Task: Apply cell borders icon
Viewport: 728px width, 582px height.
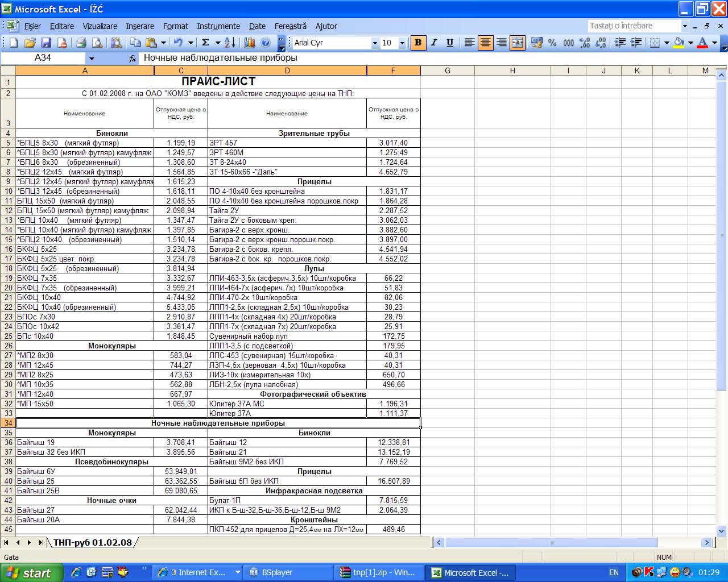Action: tap(655, 43)
